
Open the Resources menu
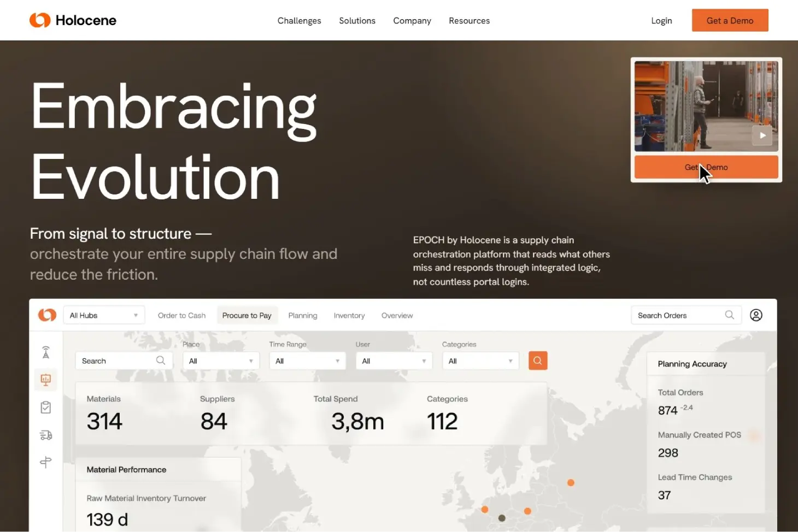470,21
